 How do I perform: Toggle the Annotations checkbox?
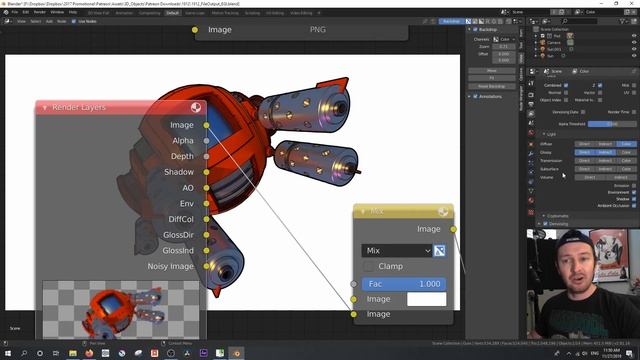click(475, 96)
